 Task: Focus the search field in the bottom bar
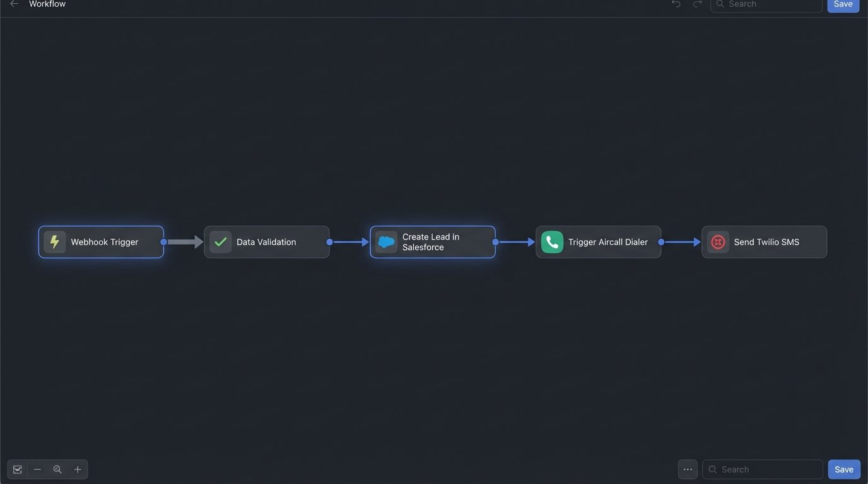coord(763,470)
